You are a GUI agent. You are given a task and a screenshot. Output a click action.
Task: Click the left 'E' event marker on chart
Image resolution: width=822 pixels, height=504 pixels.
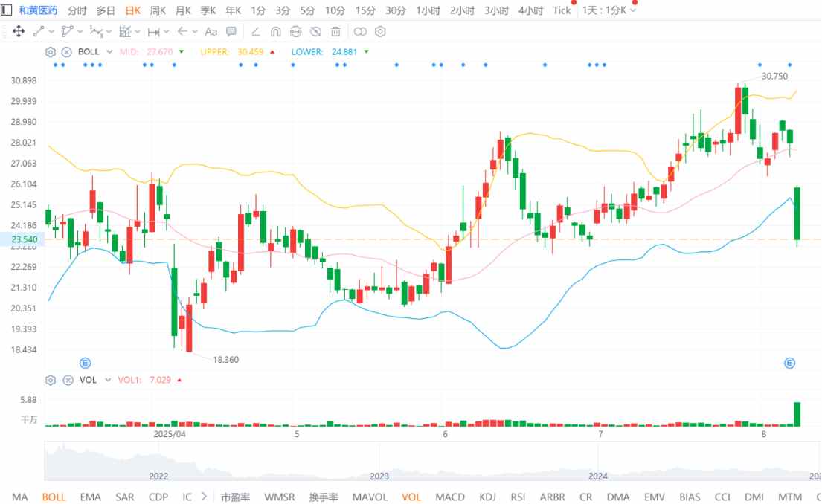point(86,363)
